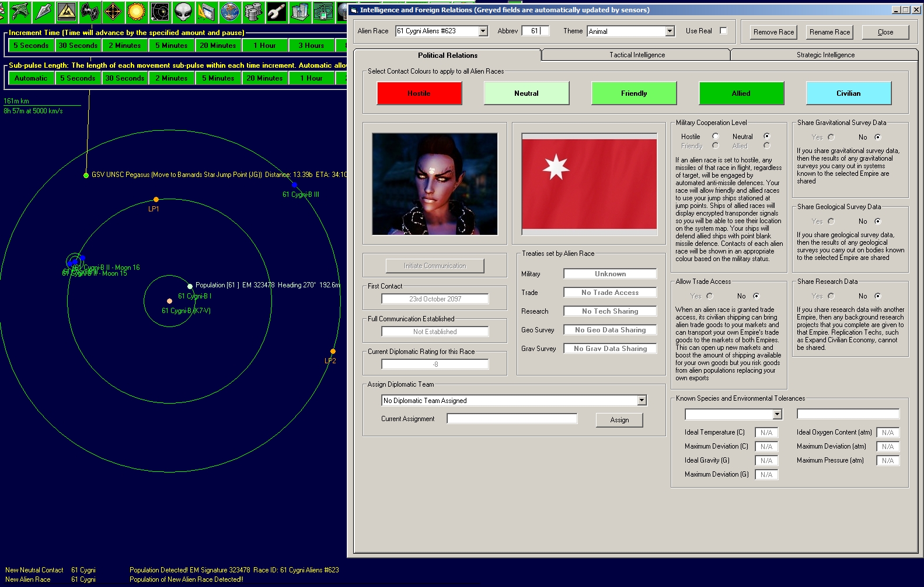Click the wrench toolbar icon
Viewport: 924px width, 587px height.
click(x=277, y=11)
